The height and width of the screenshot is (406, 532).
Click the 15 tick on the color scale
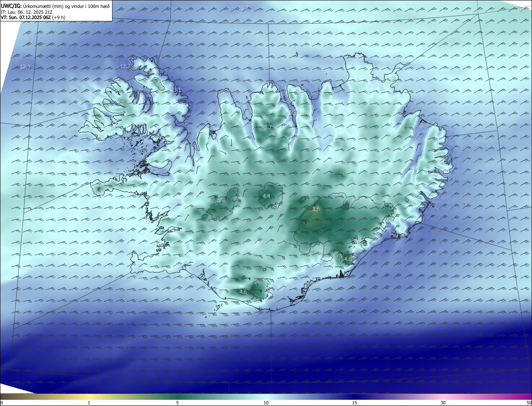click(355, 403)
